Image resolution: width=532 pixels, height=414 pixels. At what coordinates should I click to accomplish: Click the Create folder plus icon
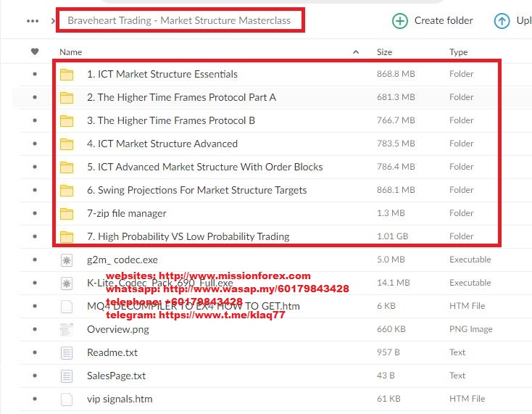pyautogui.click(x=400, y=21)
